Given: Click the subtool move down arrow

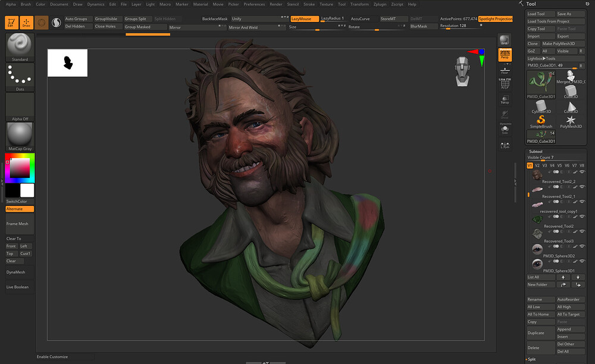Looking at the screenshot, I should click(x=578, y=277).
